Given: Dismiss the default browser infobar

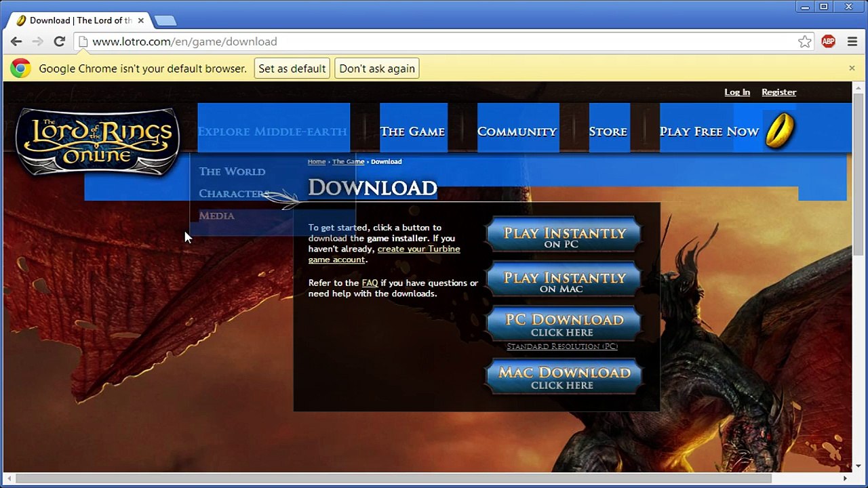Looking at the screenshot, I should click(852, 68).
